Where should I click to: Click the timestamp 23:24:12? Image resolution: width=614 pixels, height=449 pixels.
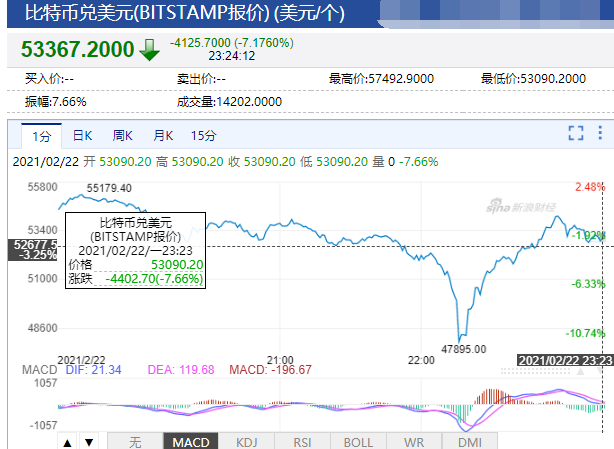pyautogui.click(x=231, y=56)
